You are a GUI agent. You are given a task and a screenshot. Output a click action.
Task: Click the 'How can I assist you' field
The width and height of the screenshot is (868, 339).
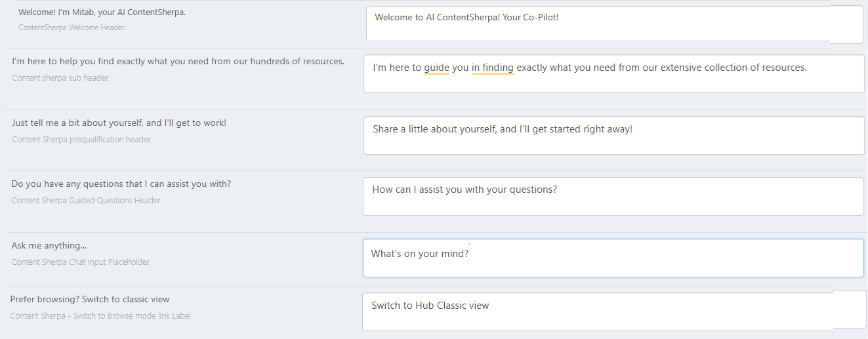[x=613, y=196]
